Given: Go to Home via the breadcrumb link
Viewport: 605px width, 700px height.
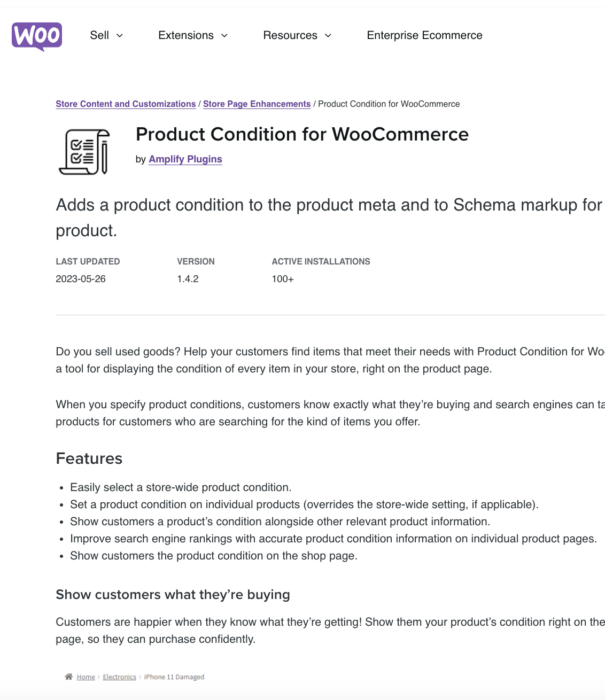Looking at the screenshot, I should pos(86,676).
